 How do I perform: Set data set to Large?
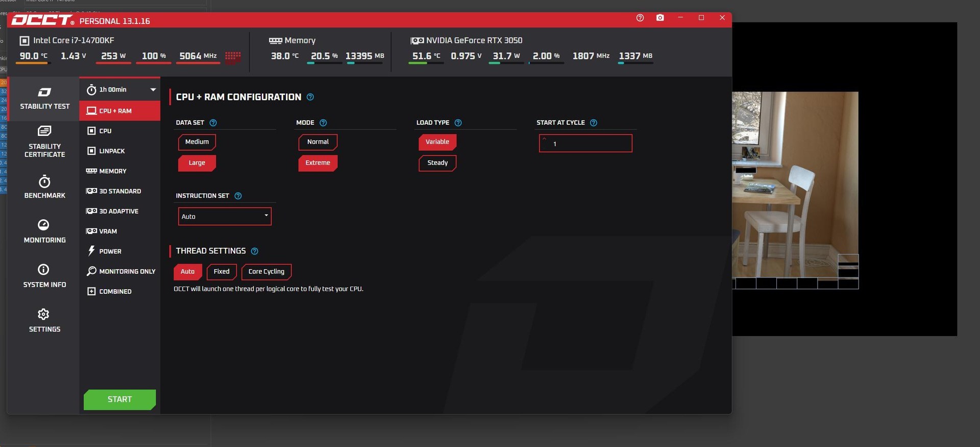(x=197, y=163)
